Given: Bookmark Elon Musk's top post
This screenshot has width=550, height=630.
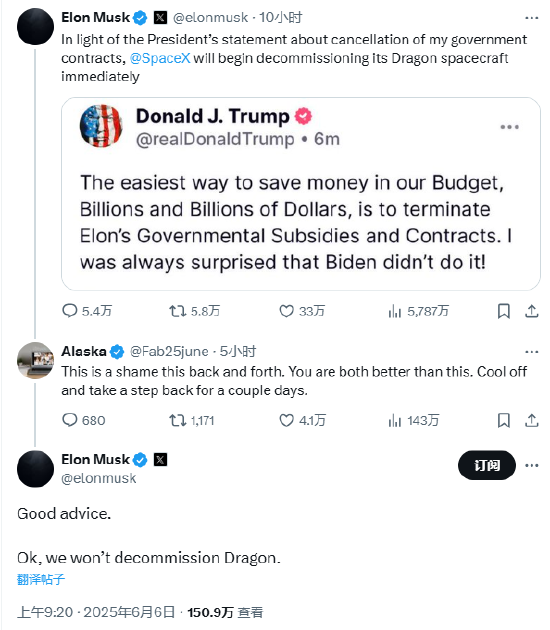Looking at the screenshot, I should (503, 311).
